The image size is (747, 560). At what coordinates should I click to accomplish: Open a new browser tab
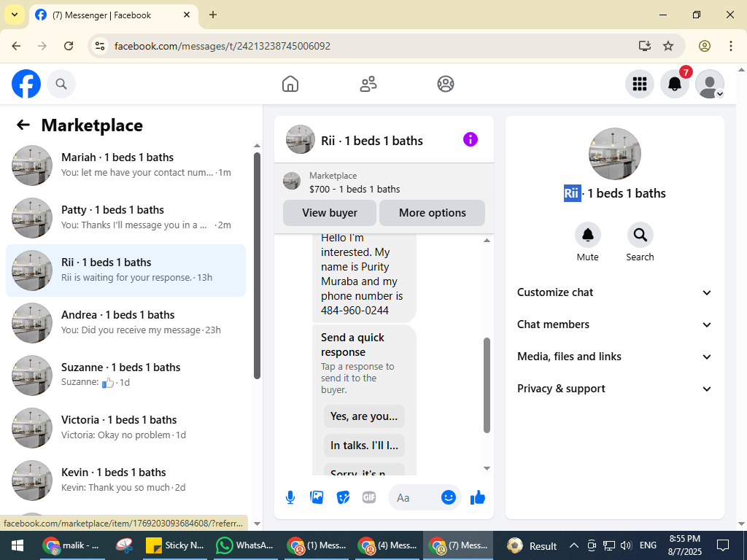(213, 15)
